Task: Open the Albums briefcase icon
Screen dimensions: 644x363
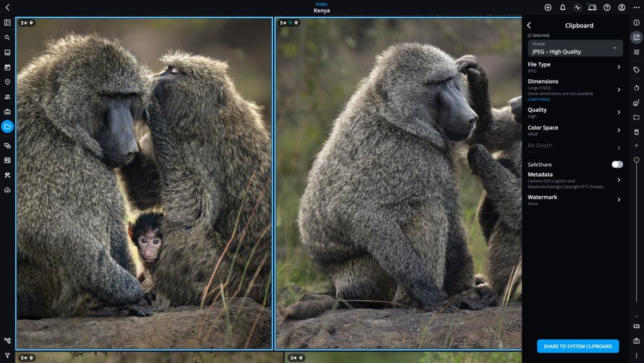Action: [x=7, y=112]
